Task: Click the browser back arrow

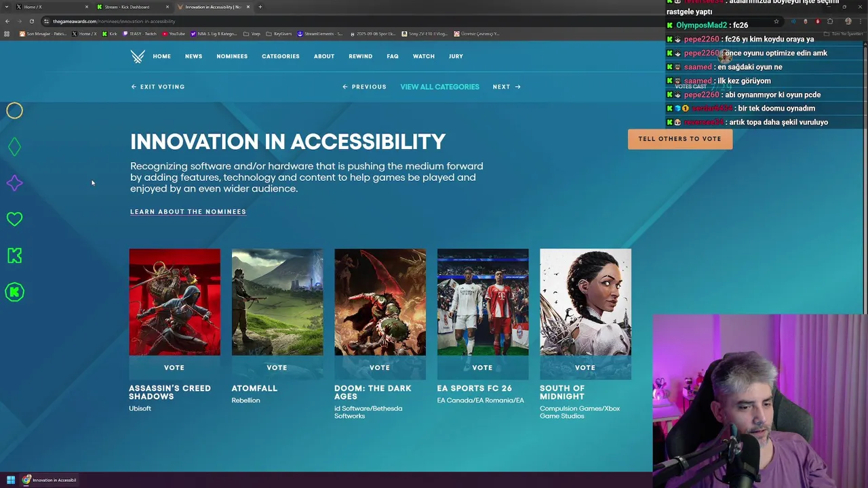Action: tap(7, 21)
